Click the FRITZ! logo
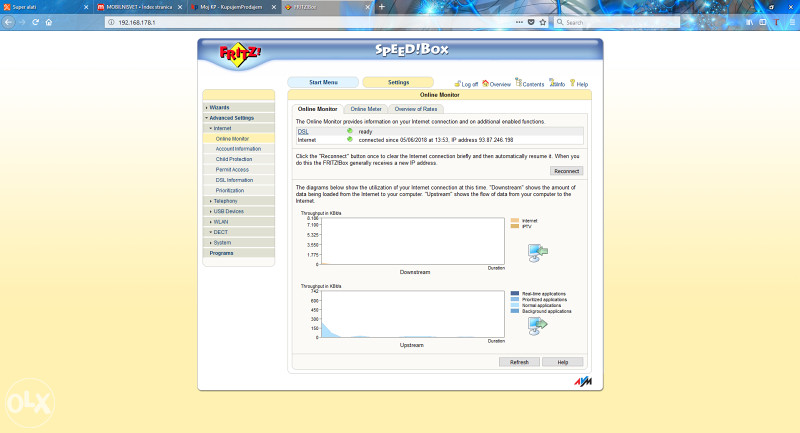Screen dimensions: 800x433 240,55
